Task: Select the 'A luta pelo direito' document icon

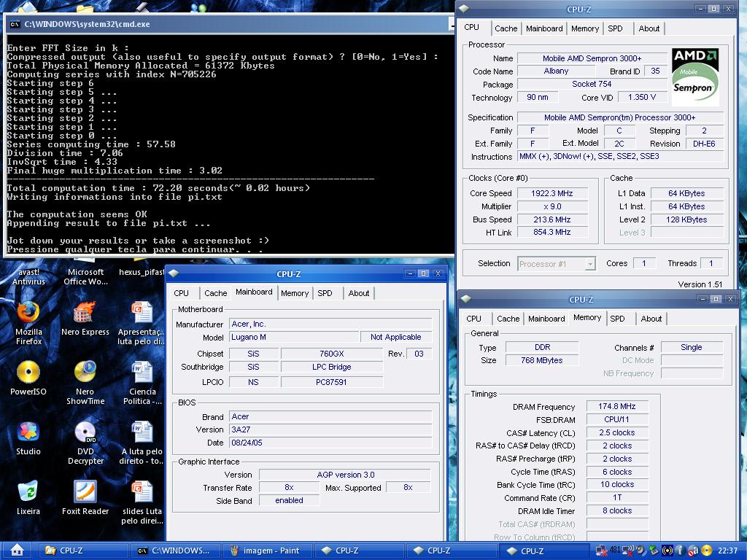Action: point(142,443)
